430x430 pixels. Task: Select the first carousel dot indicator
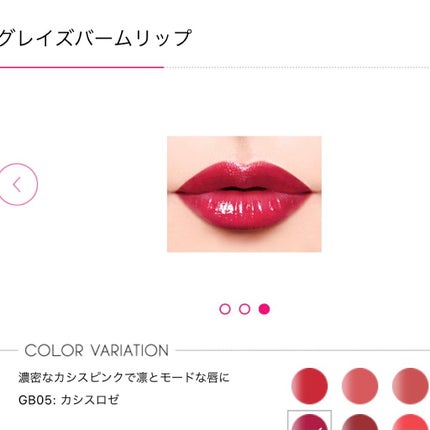[x=225, y=309]
